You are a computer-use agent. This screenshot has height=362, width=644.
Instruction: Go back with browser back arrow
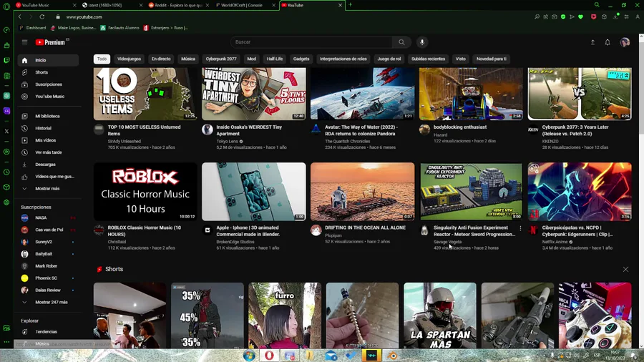point(20,17)
